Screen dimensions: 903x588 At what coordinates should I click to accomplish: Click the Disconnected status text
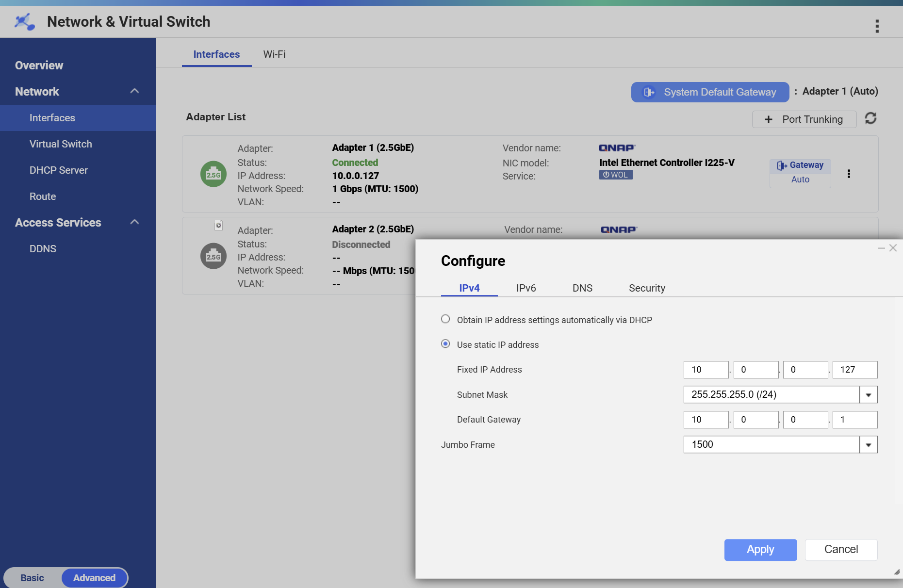tap(361, 245)
